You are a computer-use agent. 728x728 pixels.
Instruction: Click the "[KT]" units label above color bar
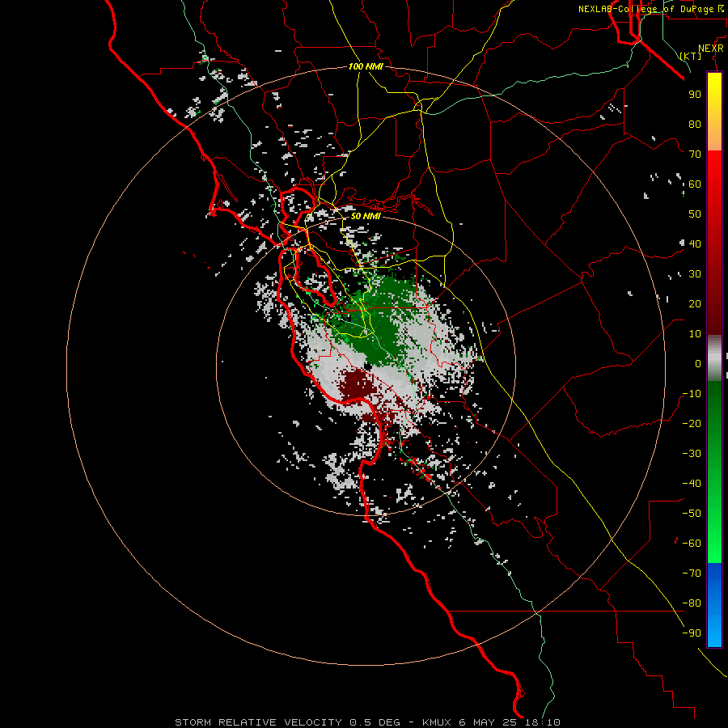click(691, 56)
